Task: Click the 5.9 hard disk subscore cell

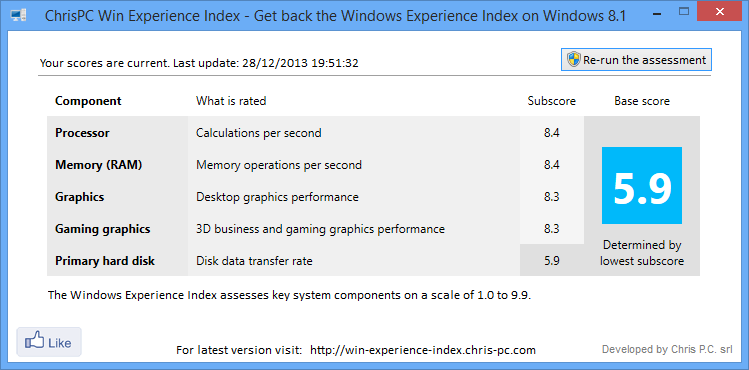Action: (x=552, y=261)
